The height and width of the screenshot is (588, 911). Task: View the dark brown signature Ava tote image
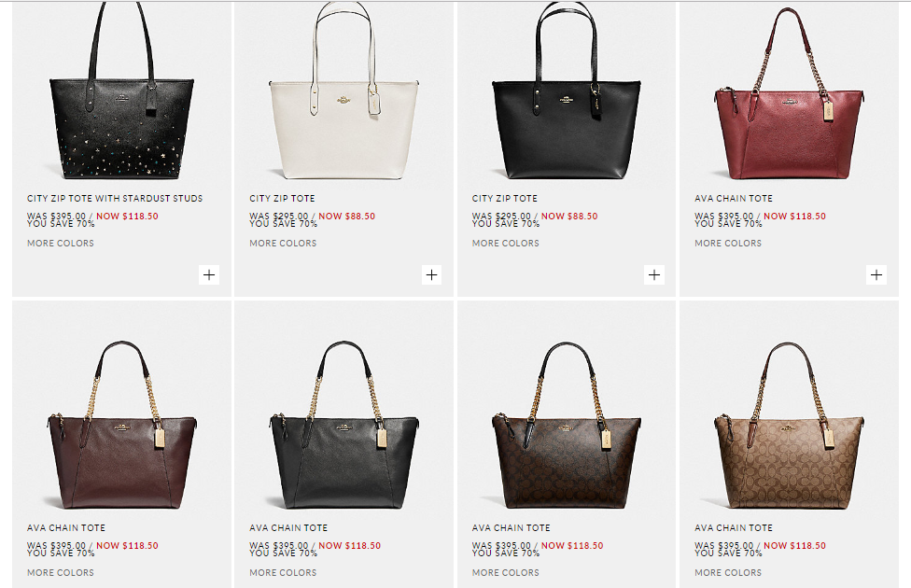[567, 426]
